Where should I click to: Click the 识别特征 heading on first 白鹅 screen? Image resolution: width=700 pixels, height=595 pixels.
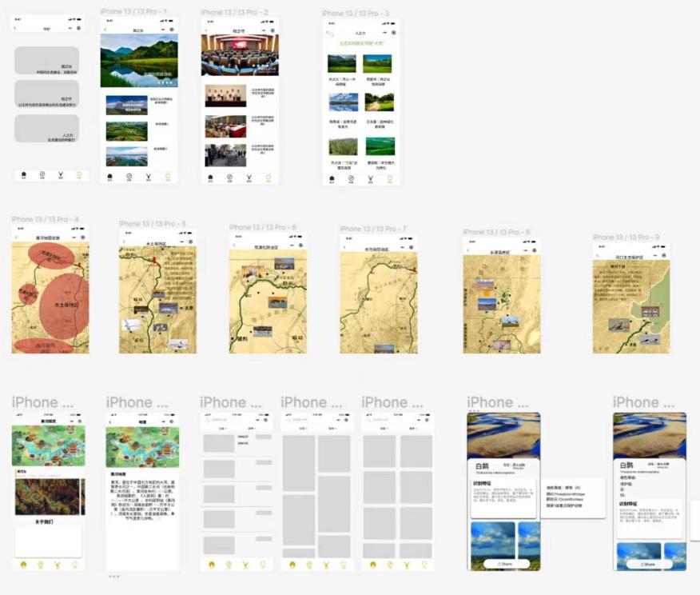coord(485,483)
